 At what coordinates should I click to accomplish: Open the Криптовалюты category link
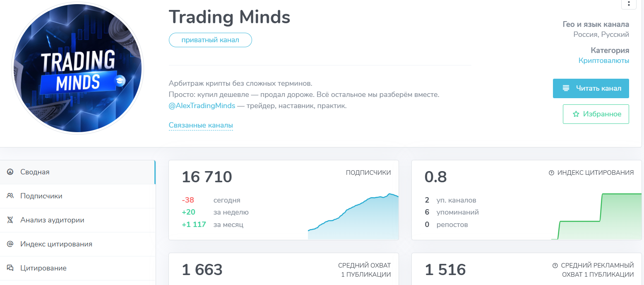tap(604, 60)
